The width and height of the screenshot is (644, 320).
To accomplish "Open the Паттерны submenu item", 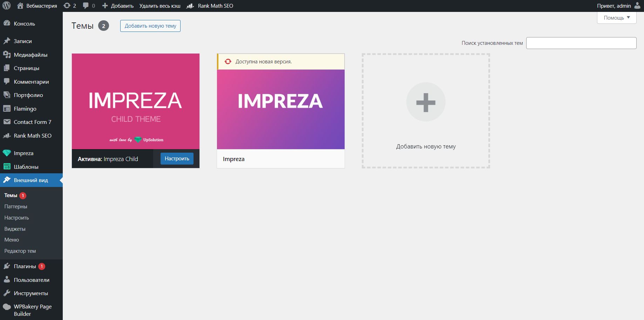I will point(16,207).
